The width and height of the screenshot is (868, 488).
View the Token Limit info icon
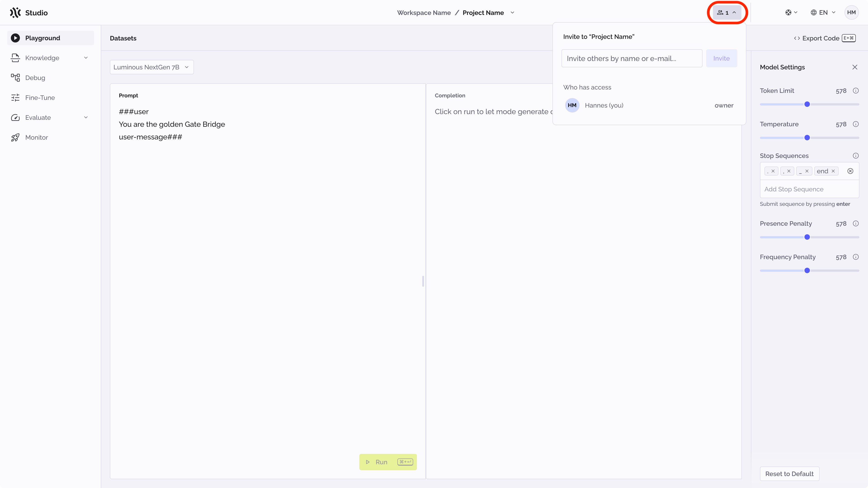point(856,91)
